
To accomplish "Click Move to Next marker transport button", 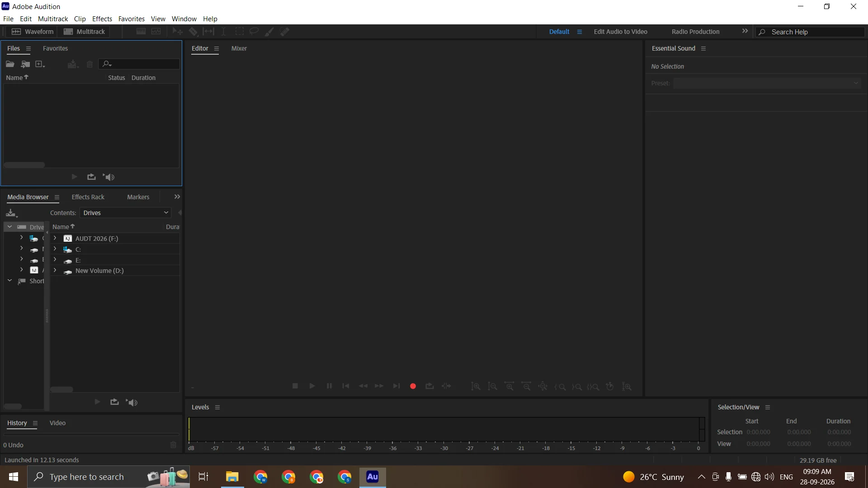I will tap(396, 386).
